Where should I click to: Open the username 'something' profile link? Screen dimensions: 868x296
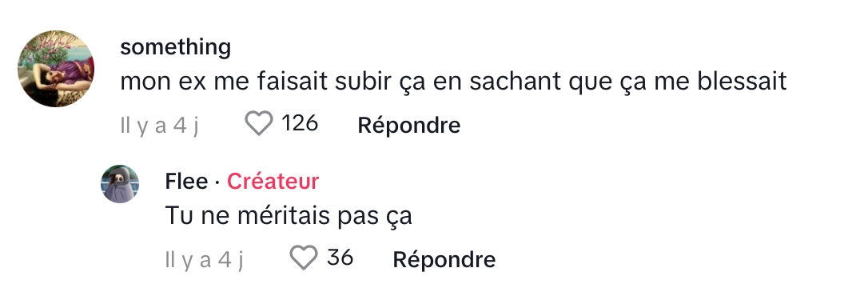pyautogui.click(x=176, y=47)
